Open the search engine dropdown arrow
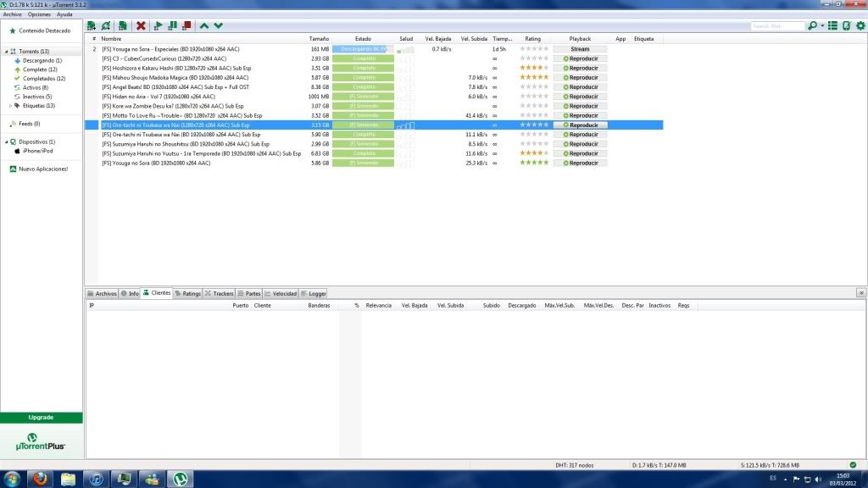The height and width of the screenshot is (488, 868). point(822,26)
